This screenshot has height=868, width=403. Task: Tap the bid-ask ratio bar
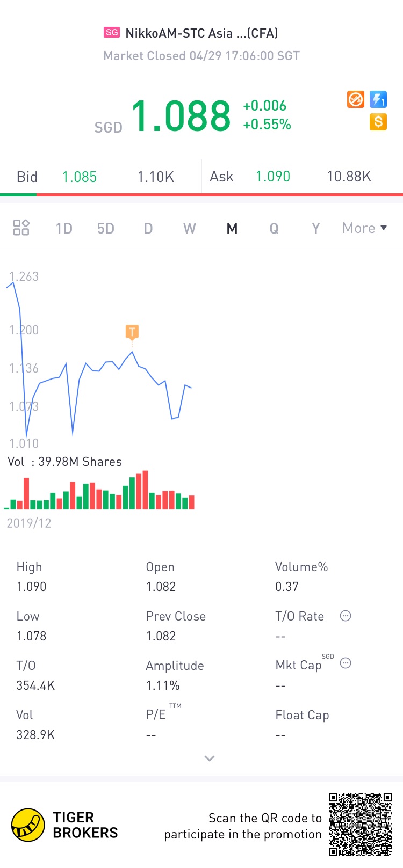pyautogui.click(x=201, y=194)
